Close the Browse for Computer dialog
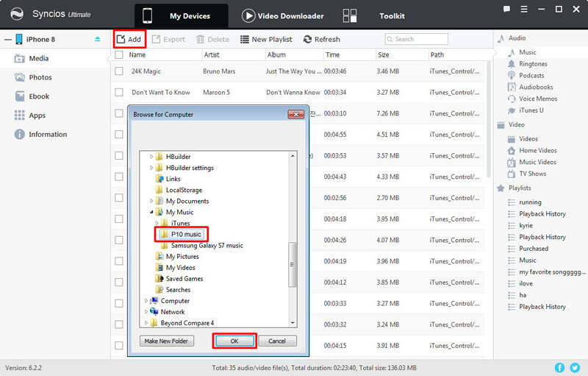This screenshot has width=588, height=376. tap(296, 115)
